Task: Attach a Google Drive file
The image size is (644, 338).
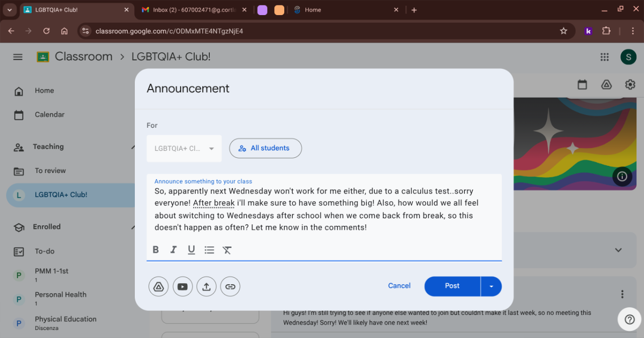Action: click(x=158, y=287)
